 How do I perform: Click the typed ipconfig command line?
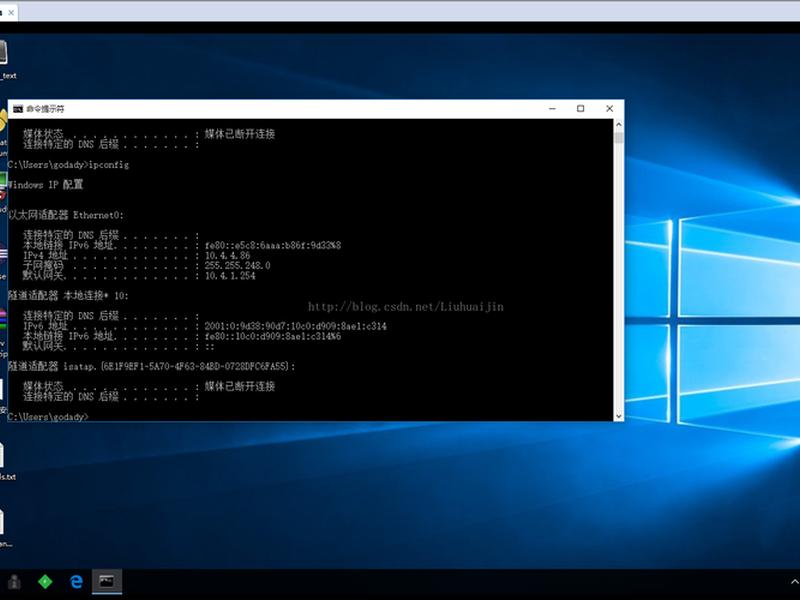(68, 165)
